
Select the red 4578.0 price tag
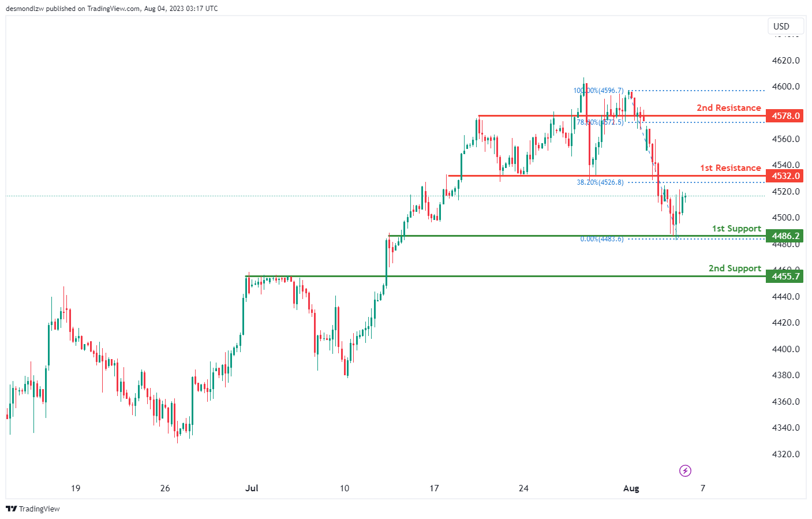785,116
